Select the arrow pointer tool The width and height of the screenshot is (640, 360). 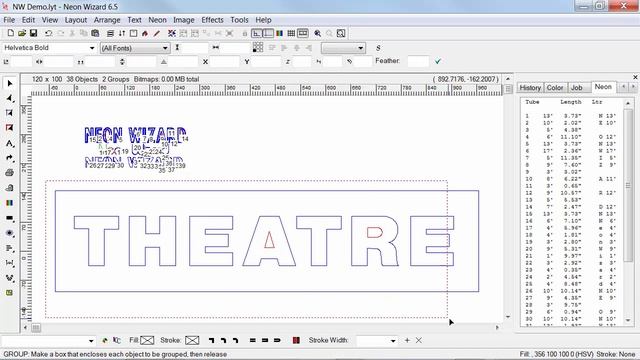9,83
